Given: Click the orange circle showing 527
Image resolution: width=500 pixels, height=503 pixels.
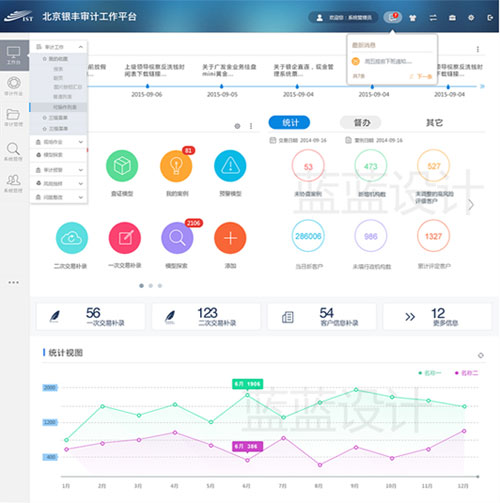Looking at the screenshot, I should click(433, 166).
